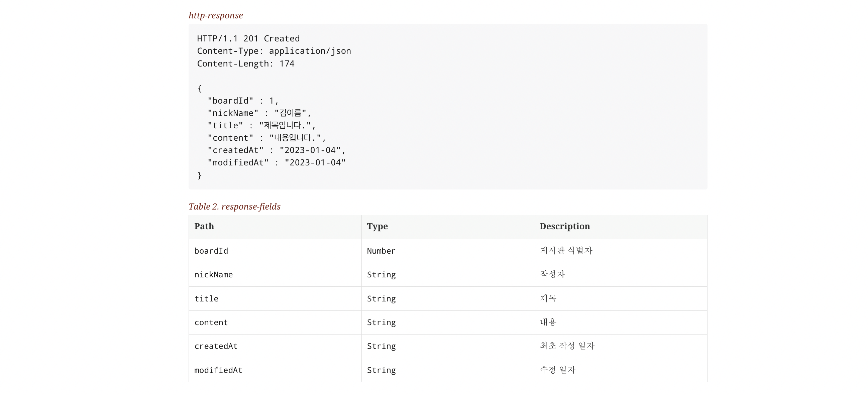This screenshot has height=395, width=868.
Task: Click the "nickName" JSON line
Action: 259,113
